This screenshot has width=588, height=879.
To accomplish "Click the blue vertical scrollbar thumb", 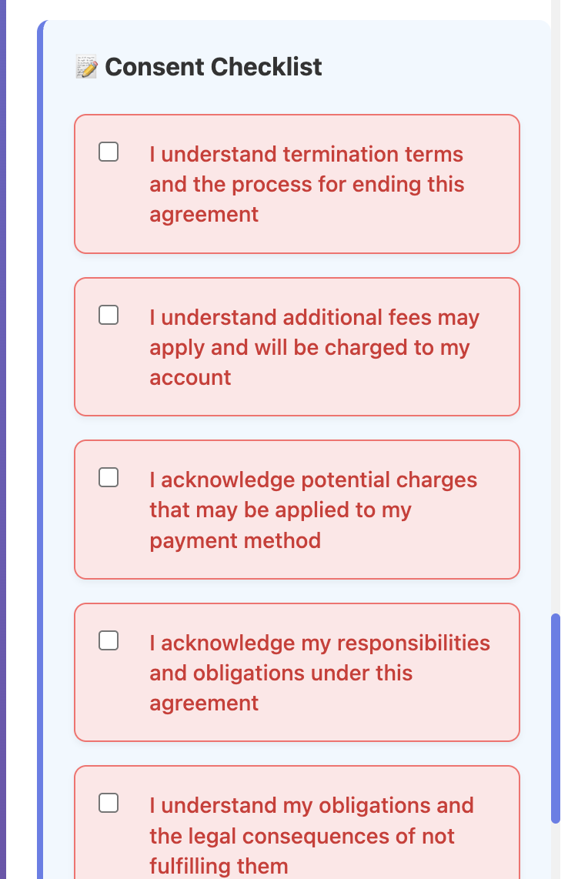I will (556, 717).
